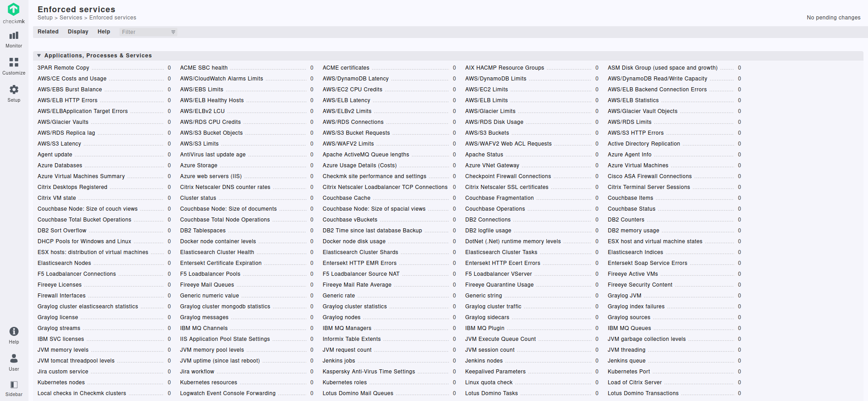This screenshot has height=401, width=868.
Task: Open Elasticsearch Cluster Health
Action: coord(217,252)
